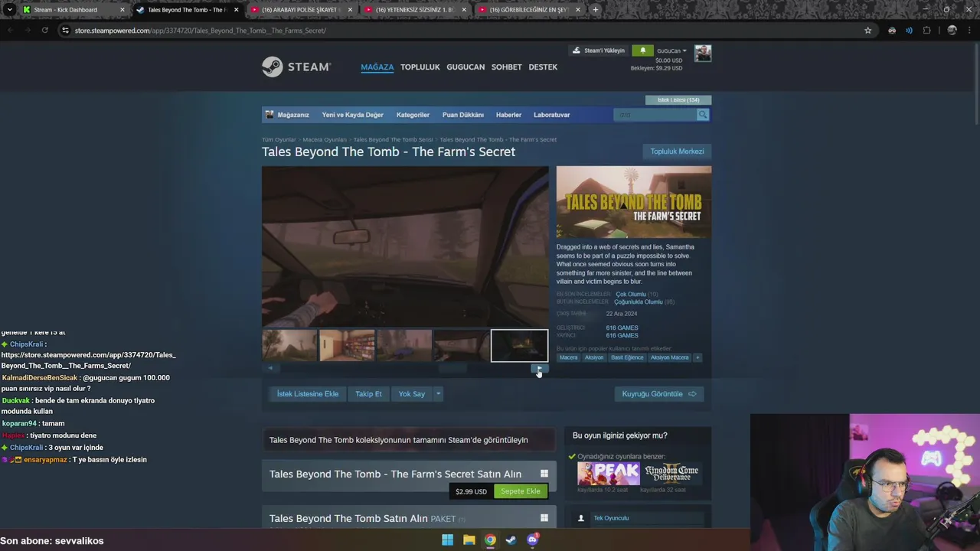Open Discord from the taskbar

(532, 540)
